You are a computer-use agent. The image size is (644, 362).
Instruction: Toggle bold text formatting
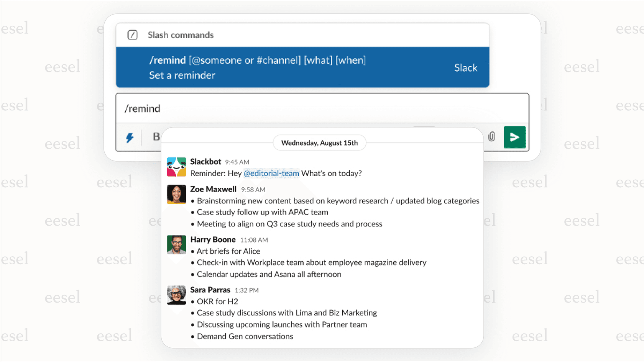(156, 137)
